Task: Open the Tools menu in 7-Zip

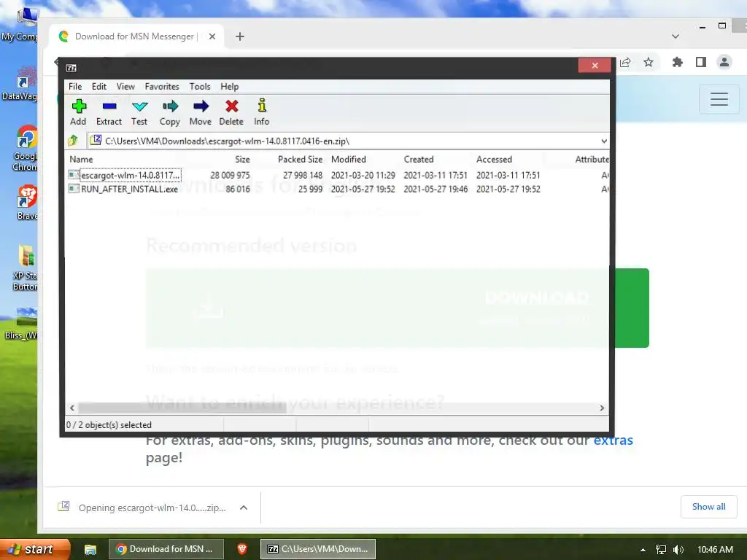Action: (x=200, y=86)
